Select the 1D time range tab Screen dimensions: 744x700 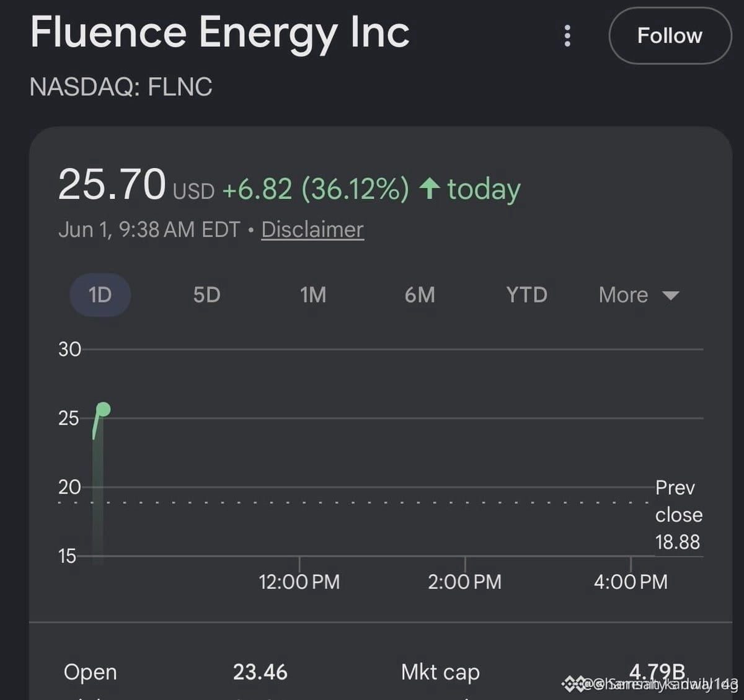[100, 295]
